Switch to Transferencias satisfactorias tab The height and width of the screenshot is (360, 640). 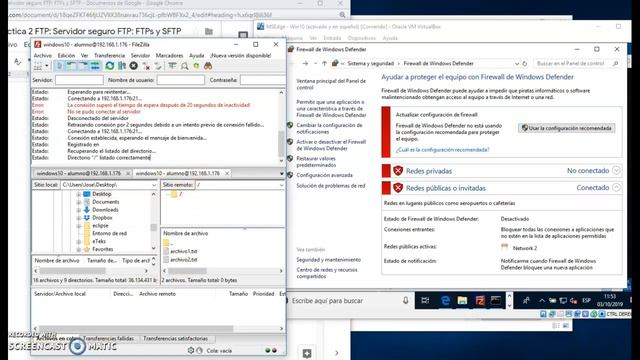click(x=176, y=339)
